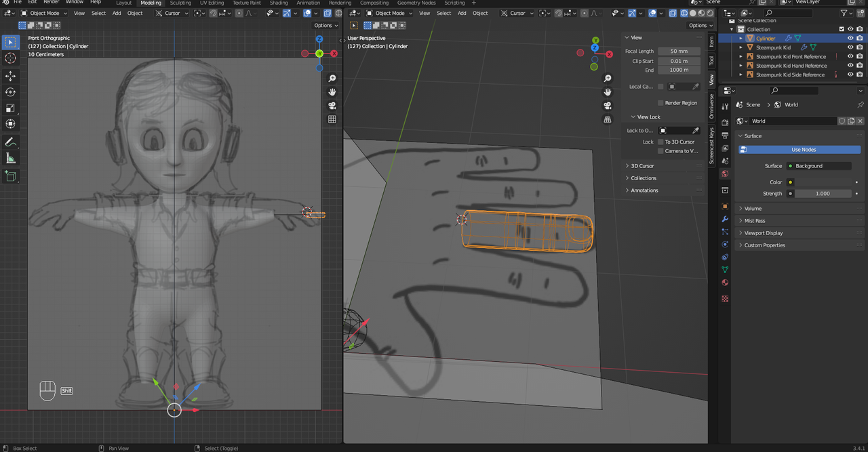This screenshot has height=452, width=868.
Task: Tick the Lock To 3D Cursor checkbox
Action: click(x=660, y=142)
